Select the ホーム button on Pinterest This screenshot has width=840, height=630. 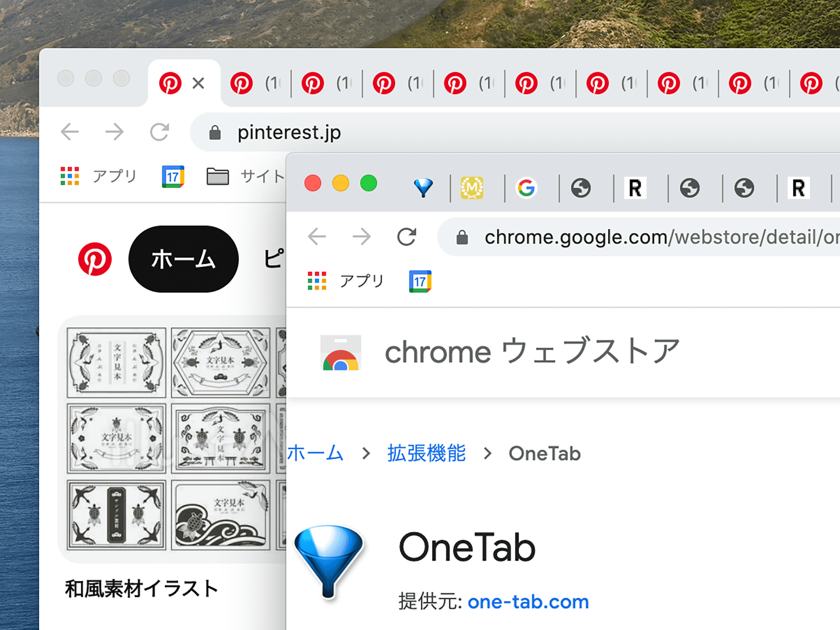click(x=184, y=259)
